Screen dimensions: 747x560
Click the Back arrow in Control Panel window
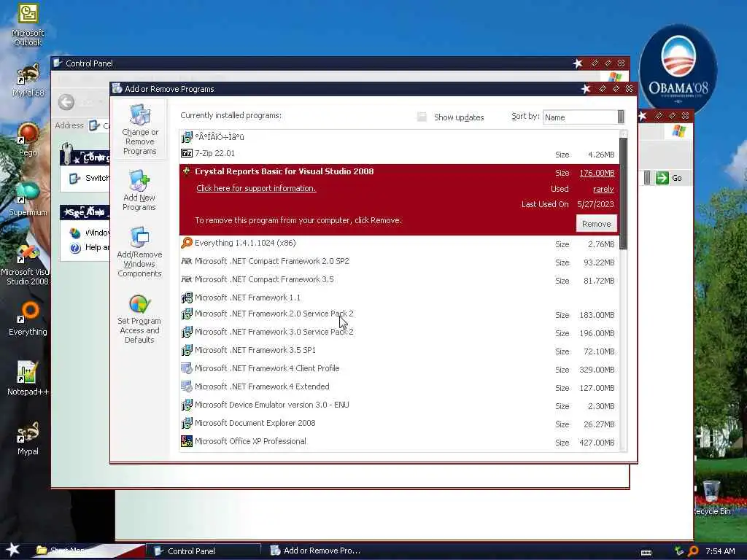(x=66, y=102)
